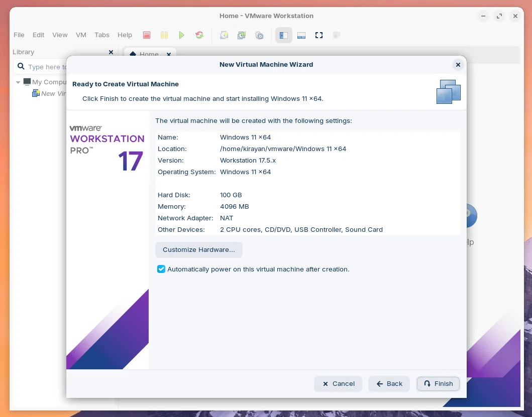Click Customize Hardware button
Image resolution: width=532 pixels, height=417 pixels.
(199, 250)
